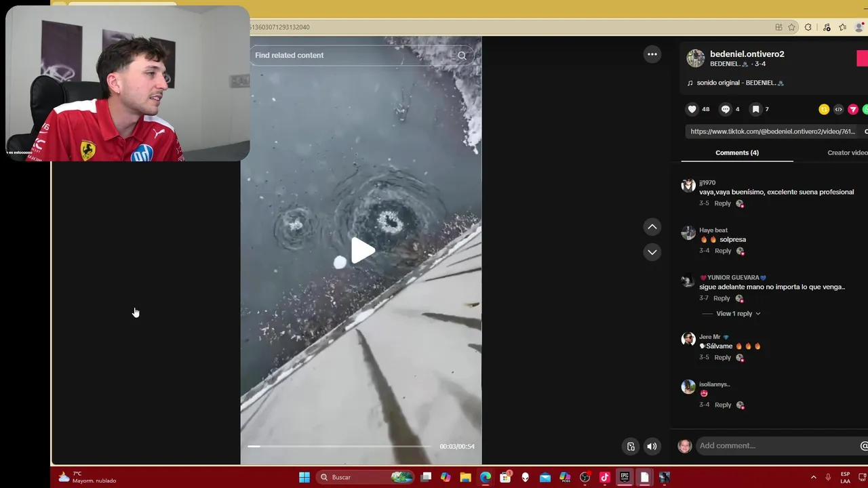Toggle the auto-scroll icon beside volume

pos(631,446)
